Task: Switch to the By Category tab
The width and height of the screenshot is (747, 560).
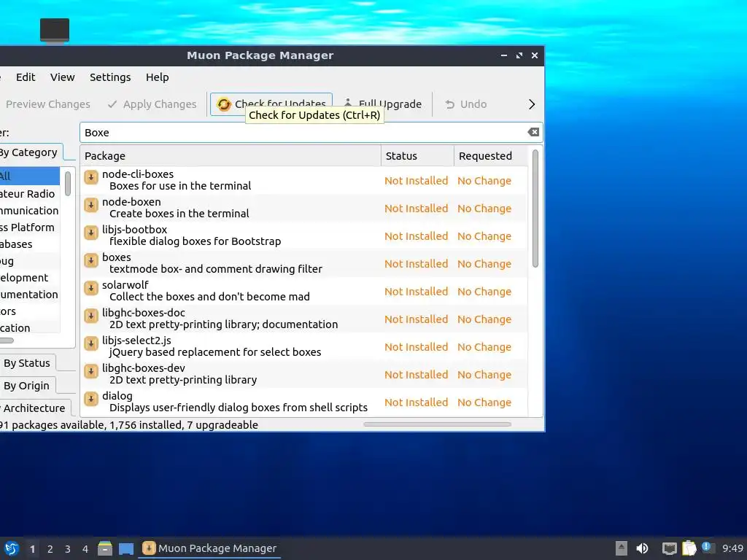Action: (29, 152)
